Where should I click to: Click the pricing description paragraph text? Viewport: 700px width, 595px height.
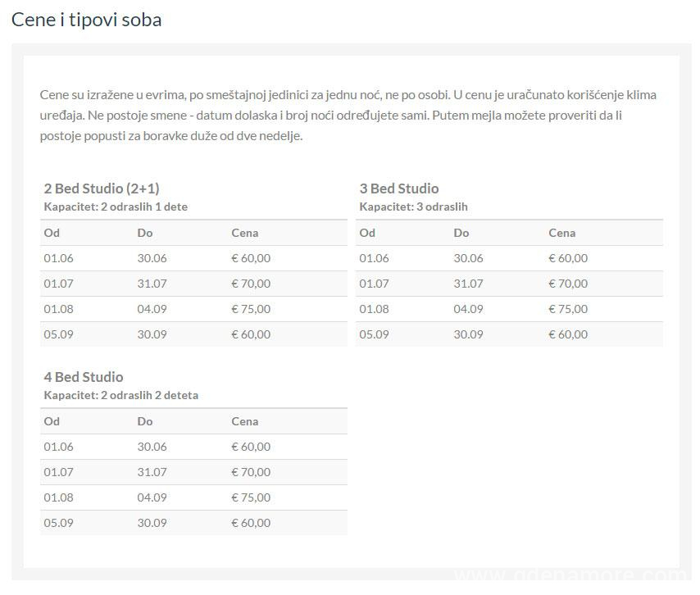pos(348,116)
